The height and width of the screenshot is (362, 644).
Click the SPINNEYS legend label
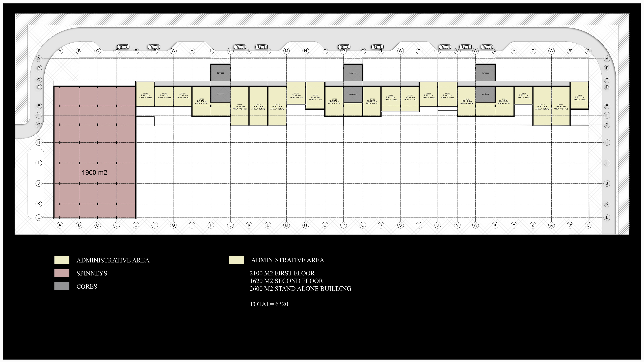(x=92, y=273)
